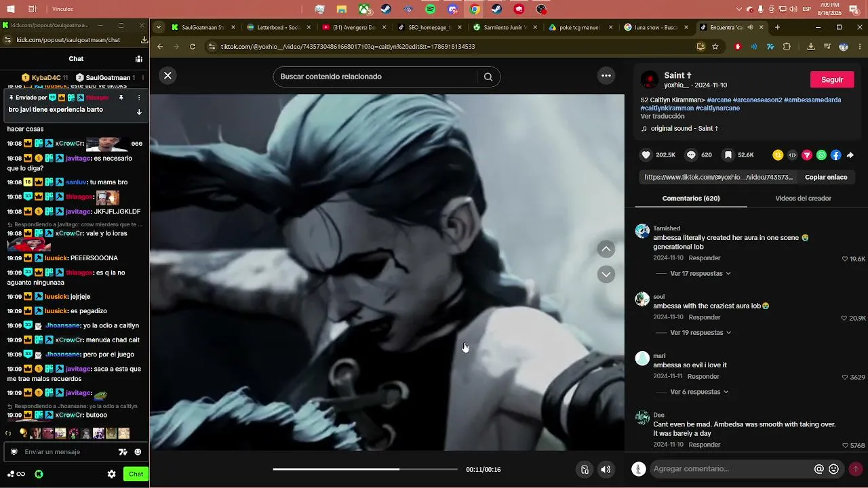Open the Chrome downloads icon
The height and width of the screenshot is (488, 868).
811,47
